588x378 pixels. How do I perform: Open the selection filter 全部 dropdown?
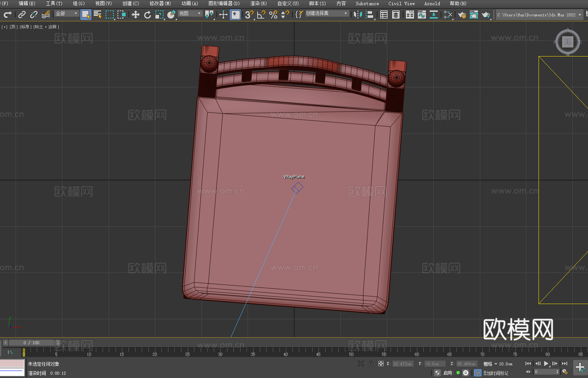click(x=67, y=13)
